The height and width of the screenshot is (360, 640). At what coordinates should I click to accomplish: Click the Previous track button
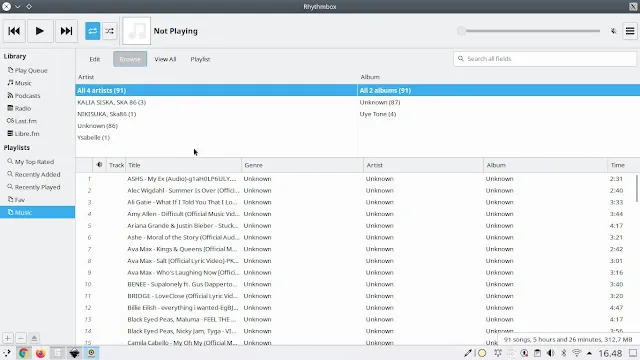pos(14,31)
